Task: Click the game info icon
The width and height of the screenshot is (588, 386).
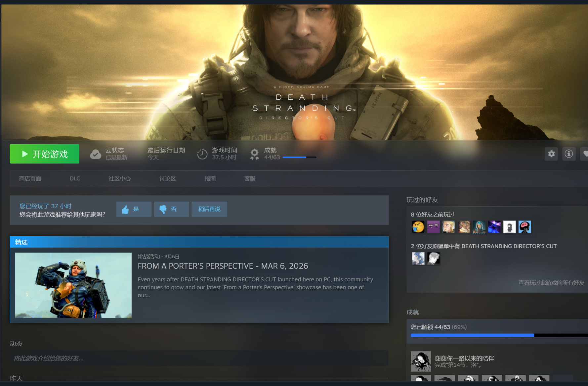Action: 569,154
